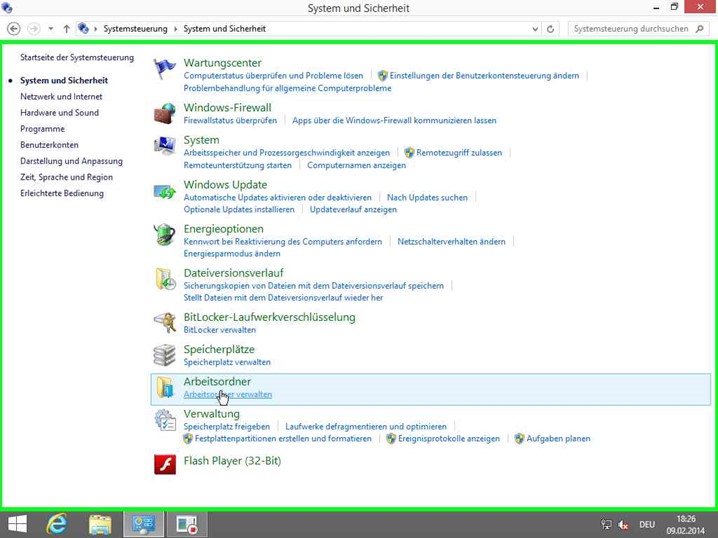
Task: Launch Internet Explorer from taskbar
Action: click(x=57, y=524)
